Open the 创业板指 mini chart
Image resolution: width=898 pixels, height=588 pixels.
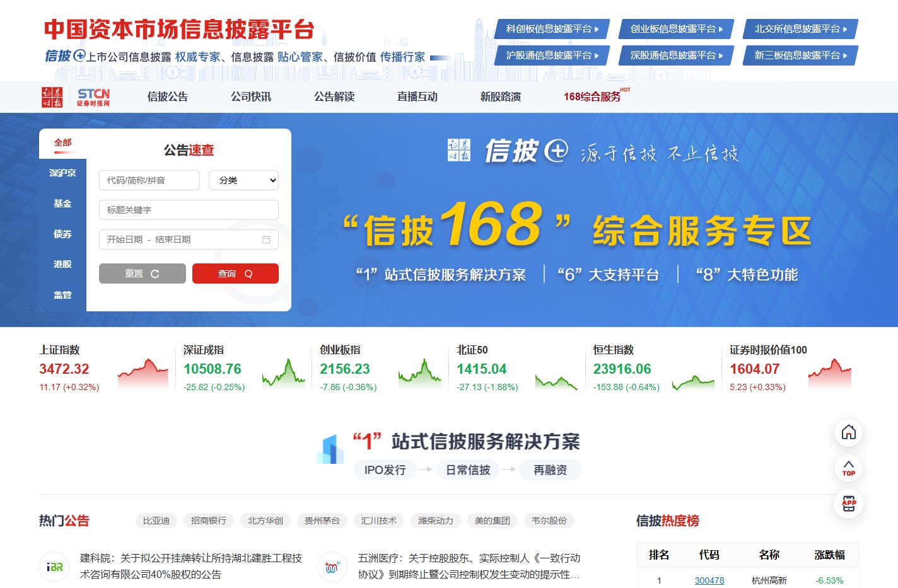click(420, 373)
